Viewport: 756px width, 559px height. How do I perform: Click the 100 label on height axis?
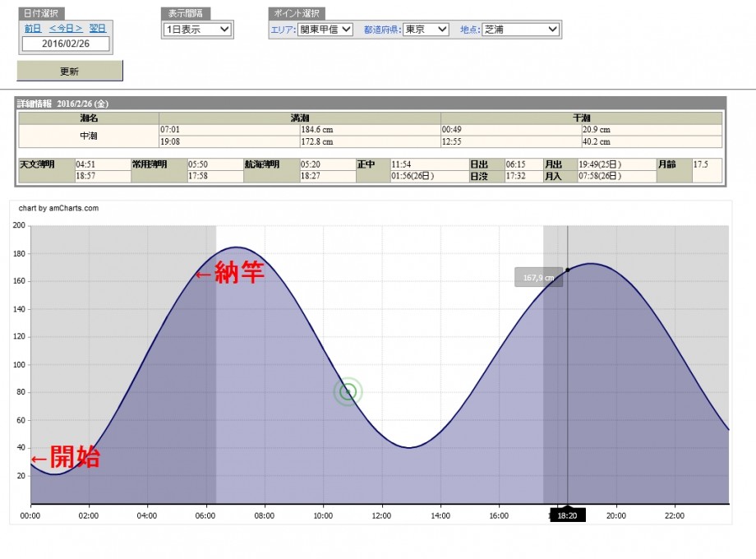click(x=19, y=365)
